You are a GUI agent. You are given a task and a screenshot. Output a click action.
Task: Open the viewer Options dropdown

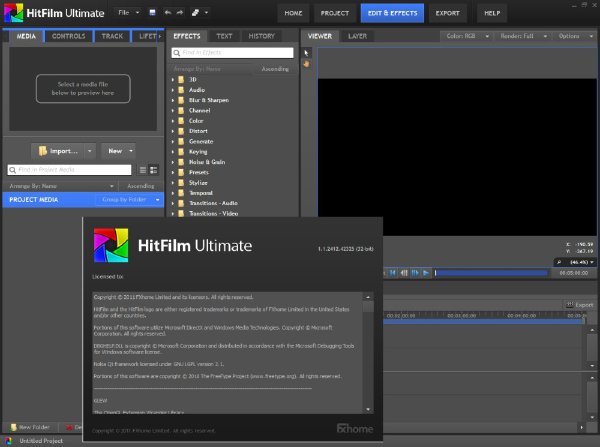(x=575, y=36)
